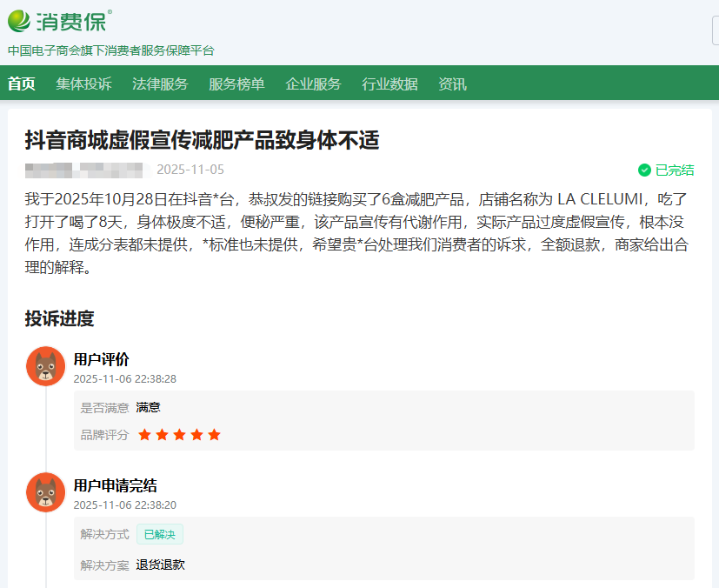Click the blurred complainant username
Screen dimensions: 719x588
86,170
